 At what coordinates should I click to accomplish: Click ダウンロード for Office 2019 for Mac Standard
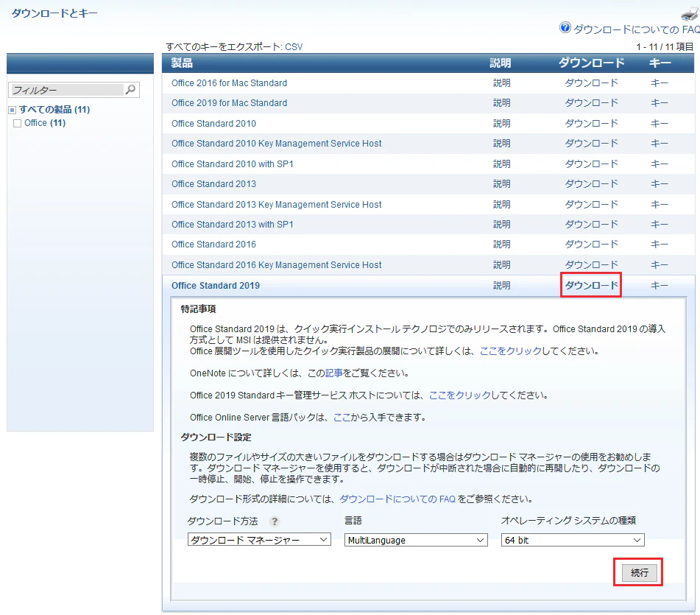pyautogui.click(x=591, y=102)
